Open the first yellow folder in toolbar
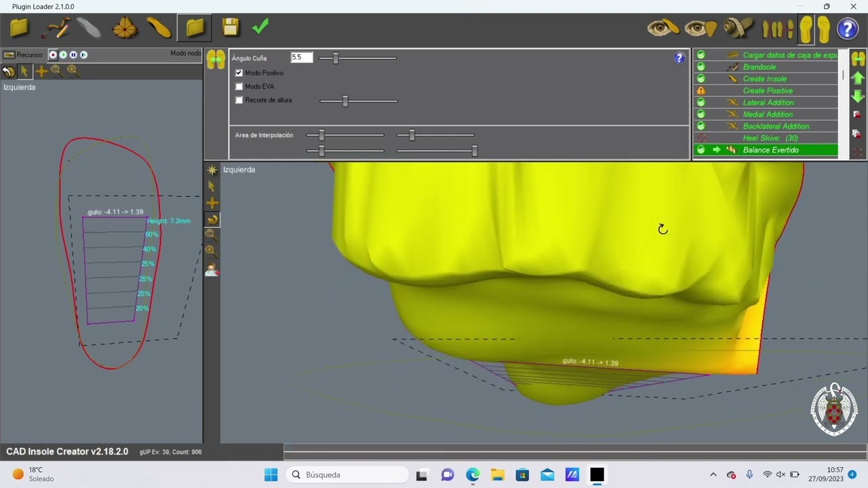Image resolution: width=868 pixels, height=488 pixels. pyautogui.click(x=19, y=28)
